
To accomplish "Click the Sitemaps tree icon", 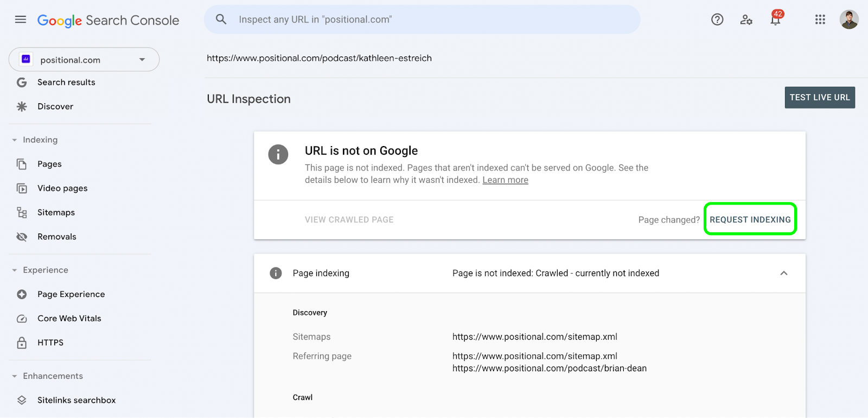I will pos(22,212).
